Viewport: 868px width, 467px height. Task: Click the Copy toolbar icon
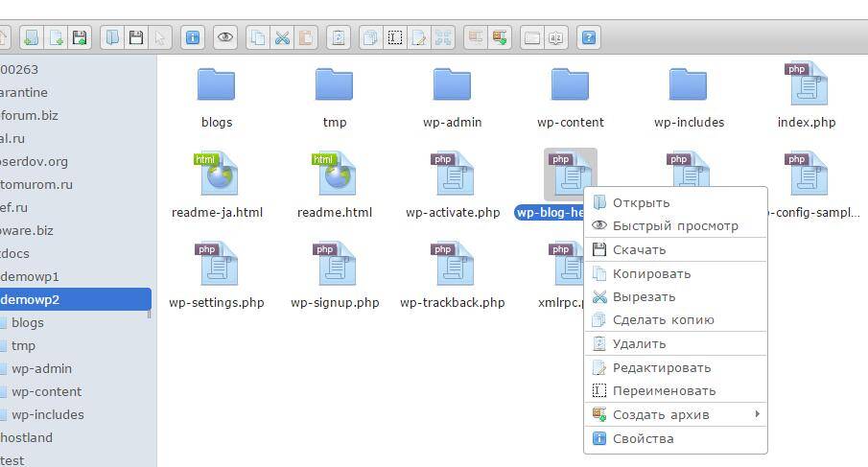tap(258, 37)
